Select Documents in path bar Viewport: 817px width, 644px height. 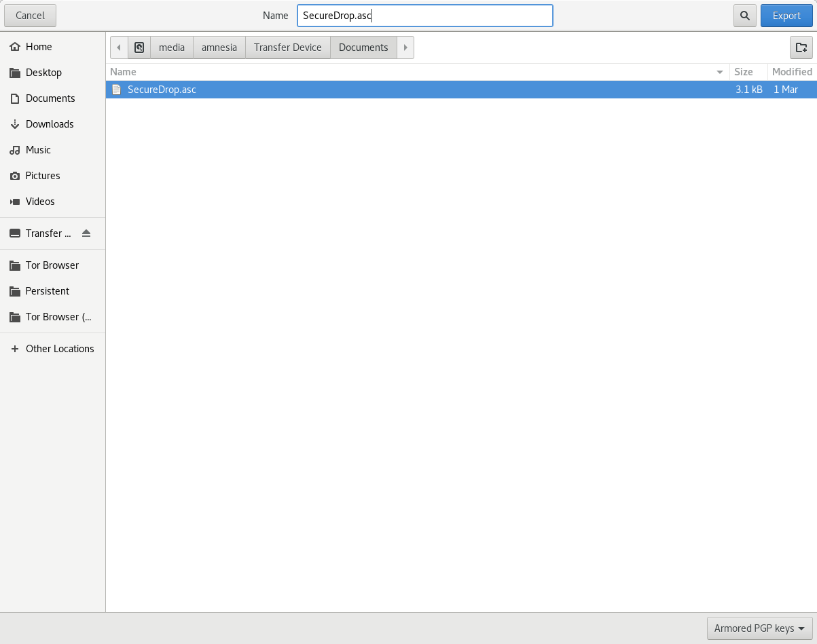click(363, 48)
